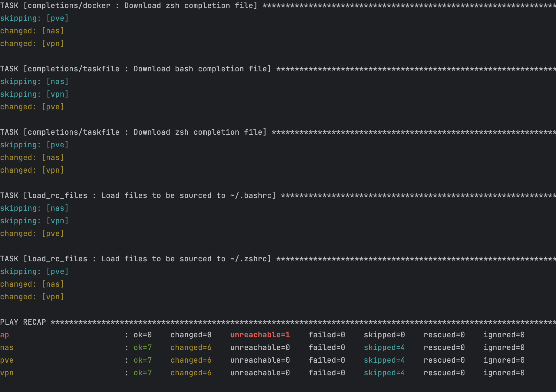Click 'ok=7' on the vpn row

(x=142, y=373)
